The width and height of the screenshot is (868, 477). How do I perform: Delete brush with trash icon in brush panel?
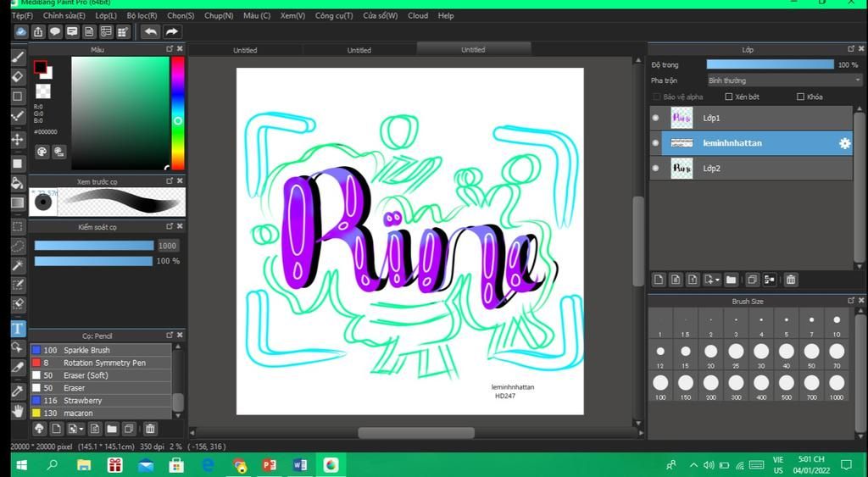149,429
